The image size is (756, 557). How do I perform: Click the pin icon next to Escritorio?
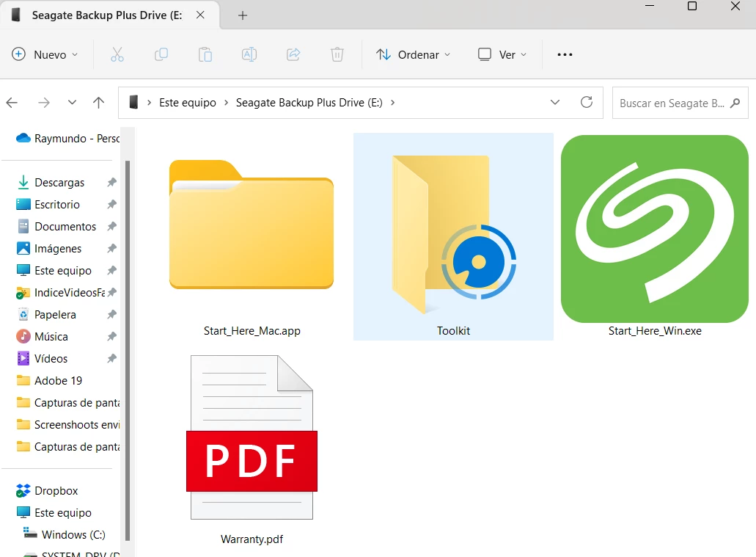coord(112,204)
